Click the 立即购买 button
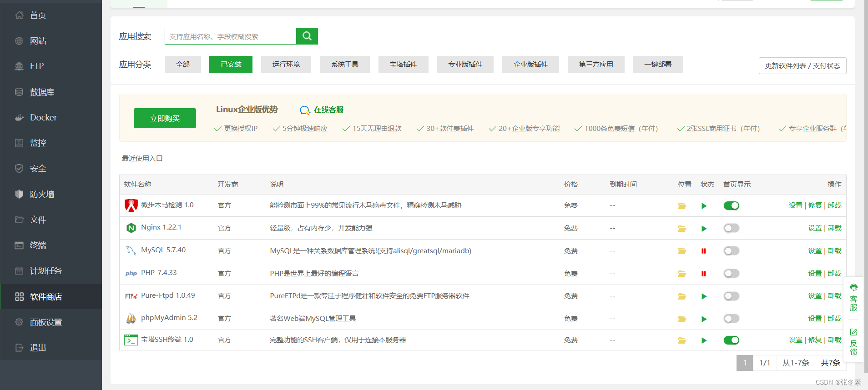Image resolution: width=868 pixels, height=390 pixels. (x=165, y=118)
